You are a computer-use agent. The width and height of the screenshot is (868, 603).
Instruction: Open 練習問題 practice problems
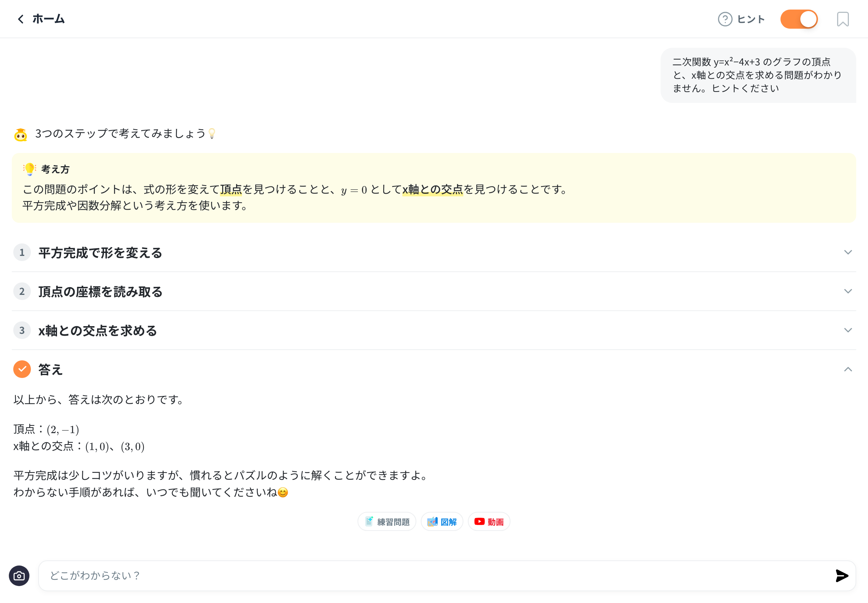click(x=387, y=521)
